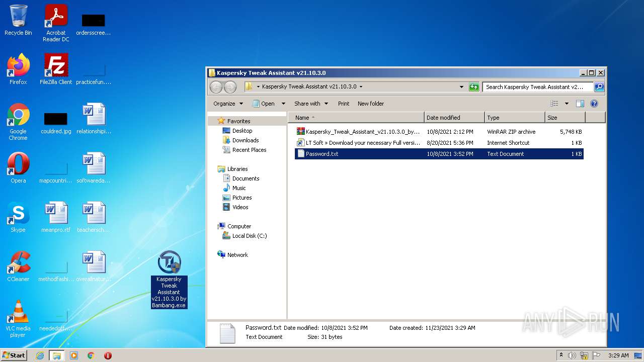Select meanpro.rtf document on desktop

[x=56, y=217]
